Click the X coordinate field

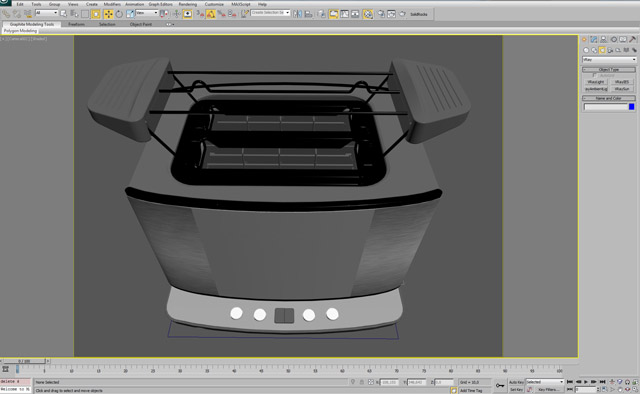click(x=389, y=382)
